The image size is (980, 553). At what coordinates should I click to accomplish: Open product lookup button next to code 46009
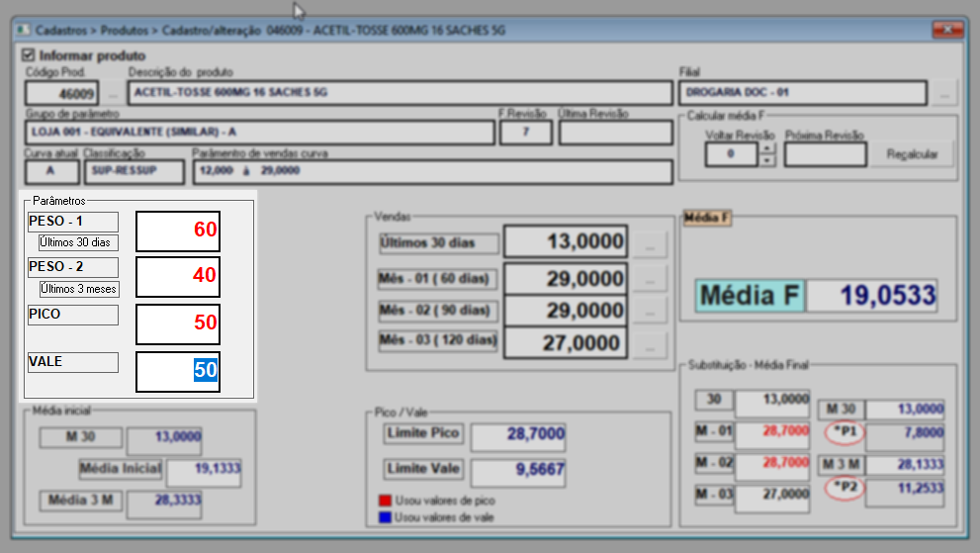[113, 94]
